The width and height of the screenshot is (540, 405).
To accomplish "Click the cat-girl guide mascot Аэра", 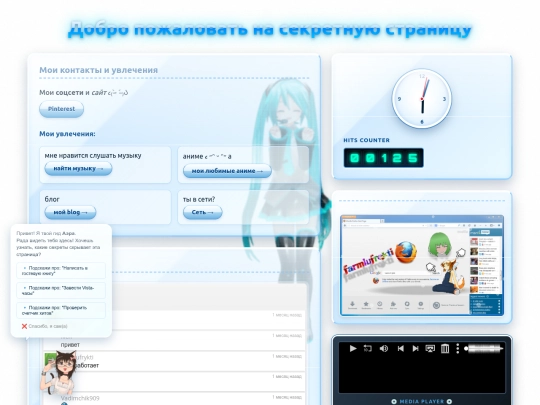I will click(x=59, y=373).
